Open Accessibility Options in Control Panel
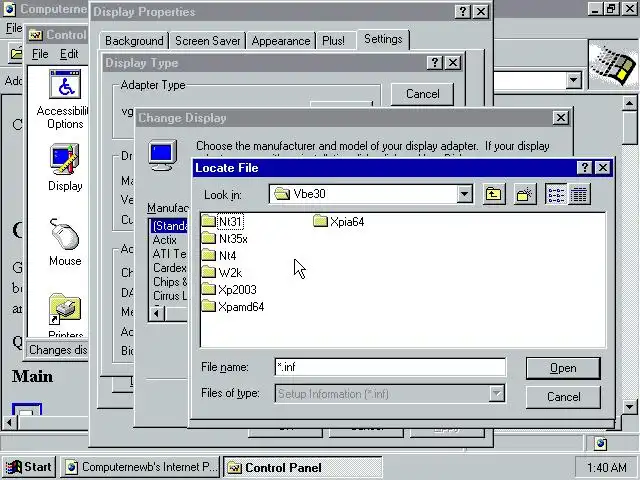 [x=65, y=100]
